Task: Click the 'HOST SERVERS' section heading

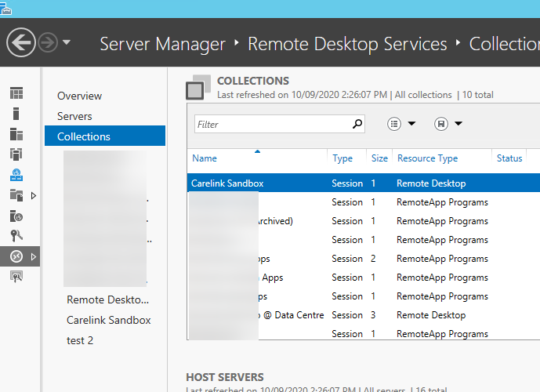Action: [x=225, y=377]
